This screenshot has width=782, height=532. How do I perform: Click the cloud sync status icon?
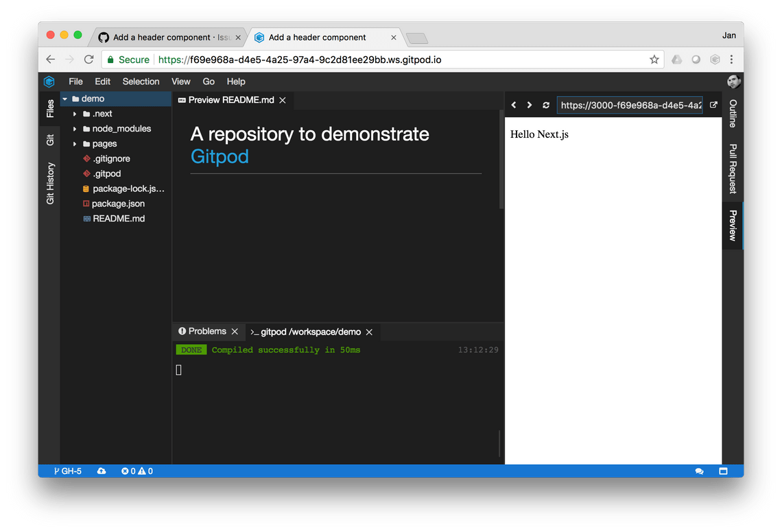[x=102, y=471]
